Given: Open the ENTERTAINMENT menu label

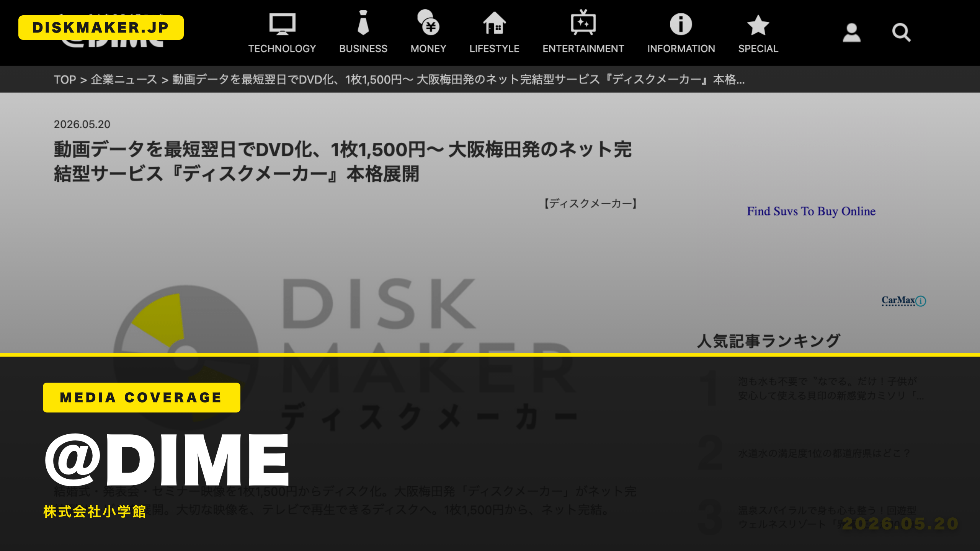Looking at the screenshot, I should [583, 49].
